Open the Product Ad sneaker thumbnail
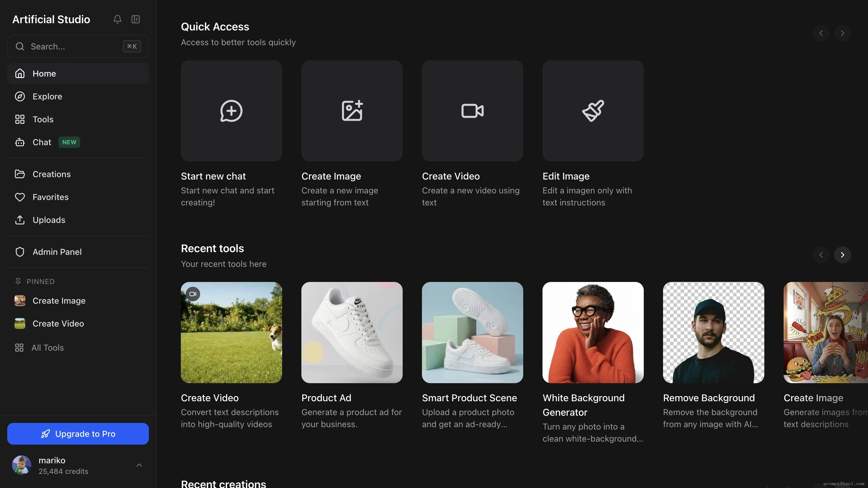Viewport: 868px width, 488px height. pyautogui.click(x=352, y=332)
